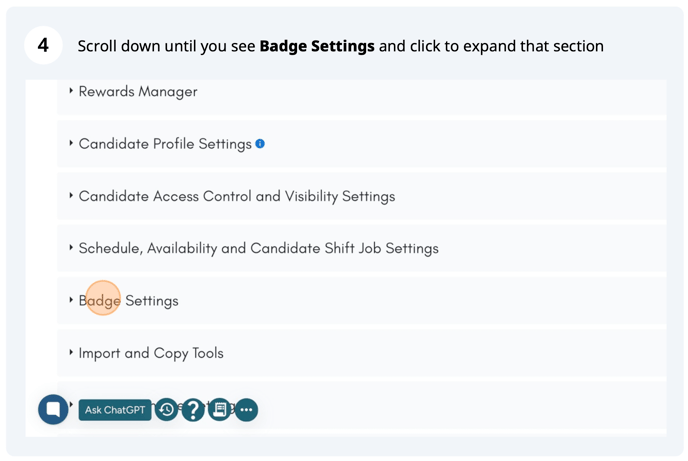Expand Schedule, Availability and Shift Job arrow
Viewport: 688px width, 461px height.
point(71,248)
